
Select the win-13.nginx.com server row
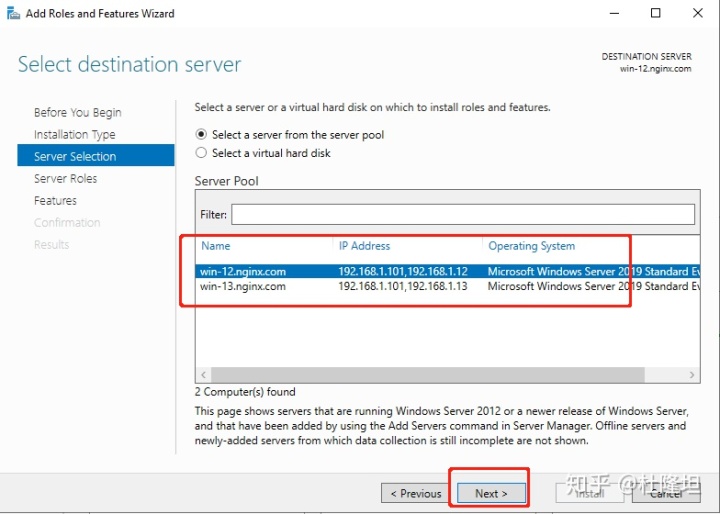[x=448, y=286]
